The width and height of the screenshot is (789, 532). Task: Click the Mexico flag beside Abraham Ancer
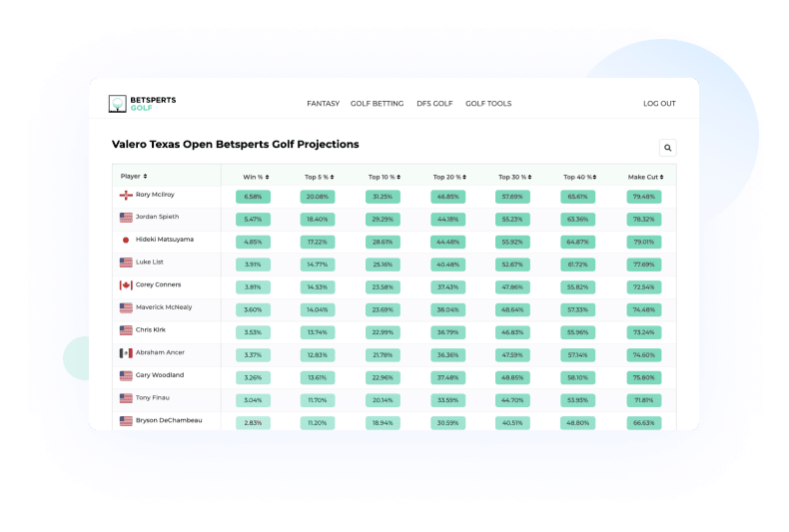click(x=126, y=353)
